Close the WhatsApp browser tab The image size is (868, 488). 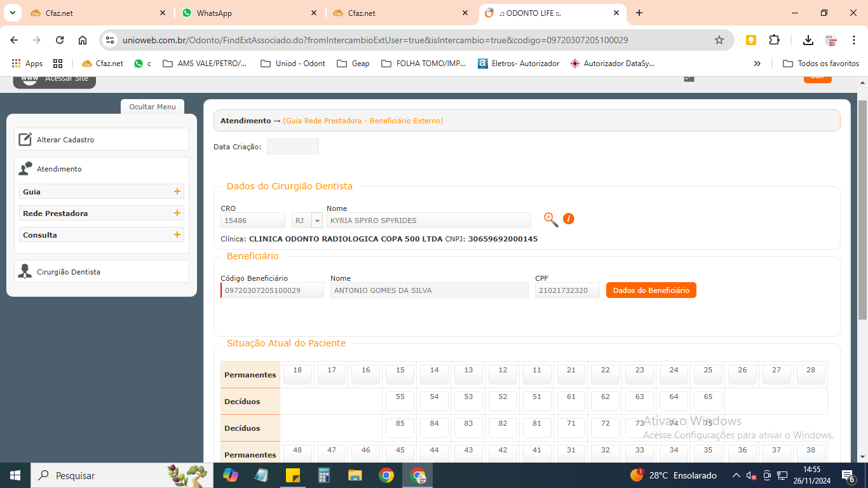pyautogui.click(x=314, y=13)
